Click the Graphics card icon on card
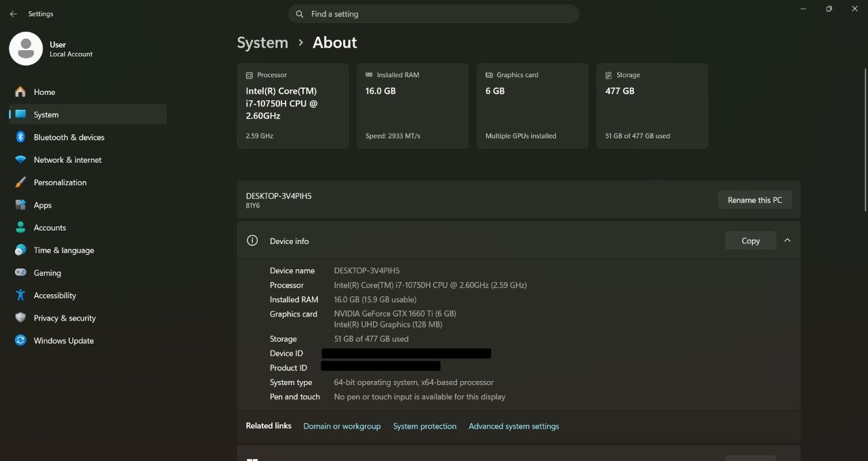868x461 pixels. point(489,75)
